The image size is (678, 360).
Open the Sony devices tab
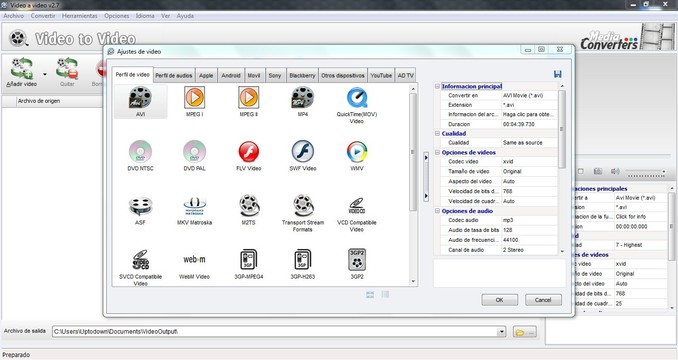(x=275, y=75)
